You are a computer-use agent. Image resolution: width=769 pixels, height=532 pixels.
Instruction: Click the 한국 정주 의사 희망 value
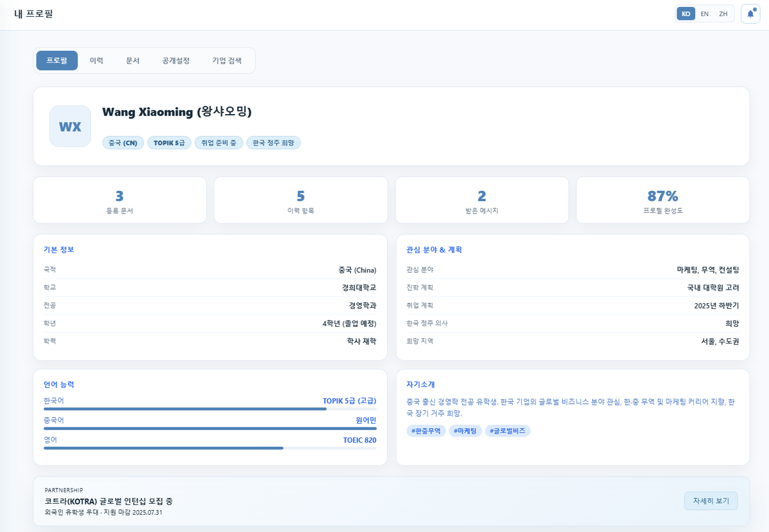(x=732, y=324)
